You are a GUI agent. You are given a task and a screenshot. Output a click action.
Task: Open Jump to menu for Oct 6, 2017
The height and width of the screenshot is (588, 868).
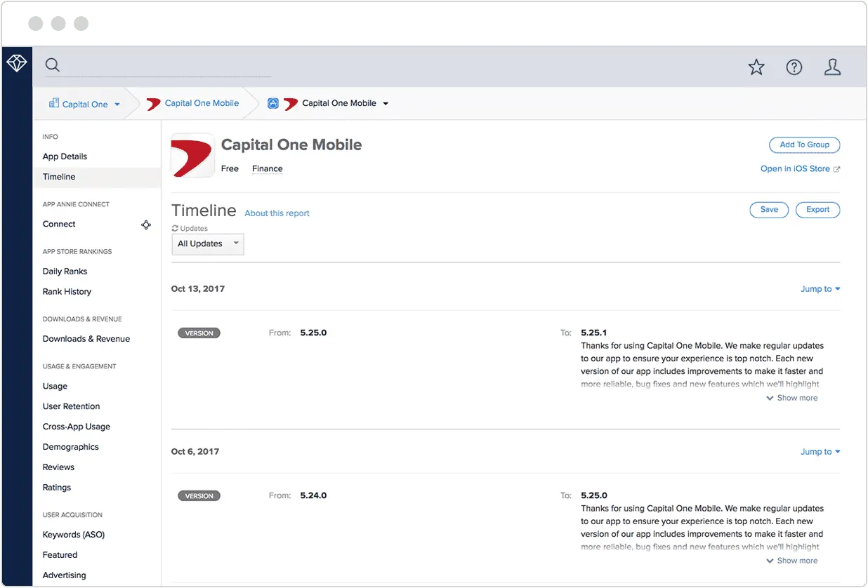pyautogui.click(x=820, y=452)
